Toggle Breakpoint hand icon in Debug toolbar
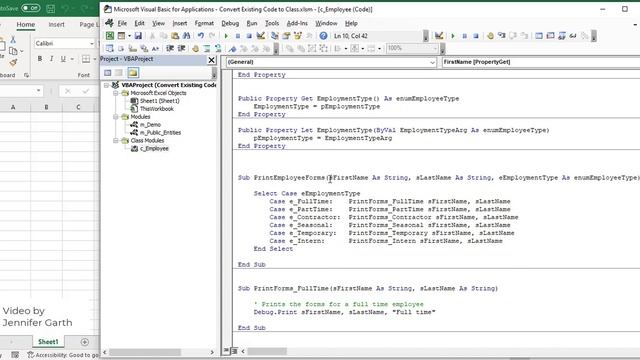The image size is (640, 360). (x=490, y=36)
